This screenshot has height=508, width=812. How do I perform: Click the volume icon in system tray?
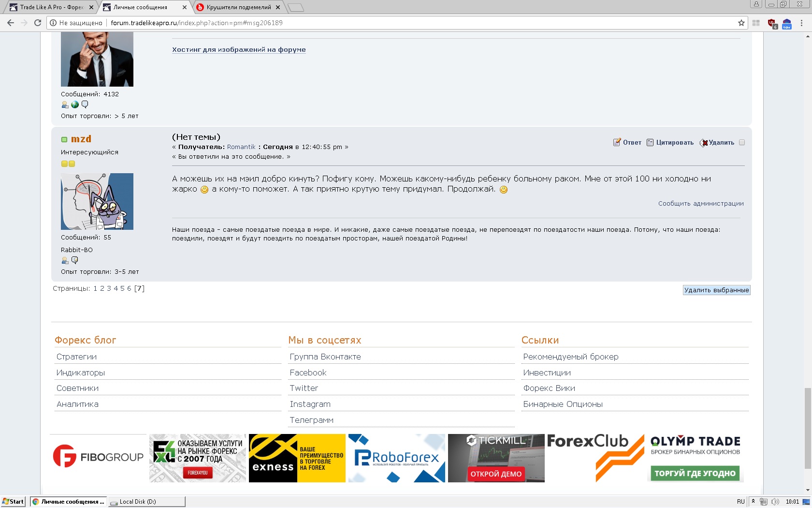pyautogui.click(x=775, y=502)
